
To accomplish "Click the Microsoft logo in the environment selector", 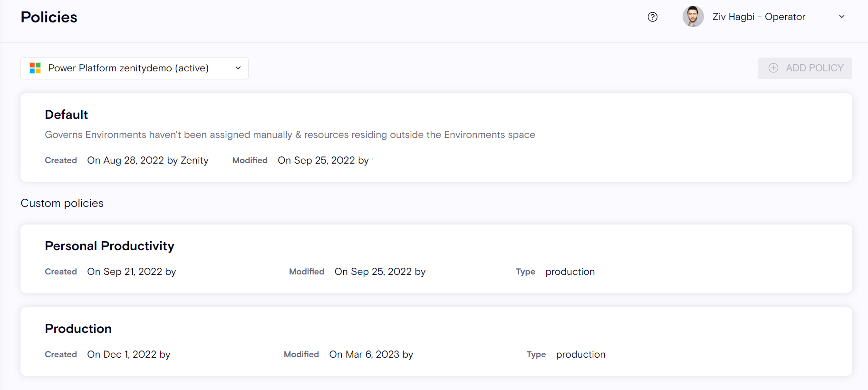I will 35,68.
